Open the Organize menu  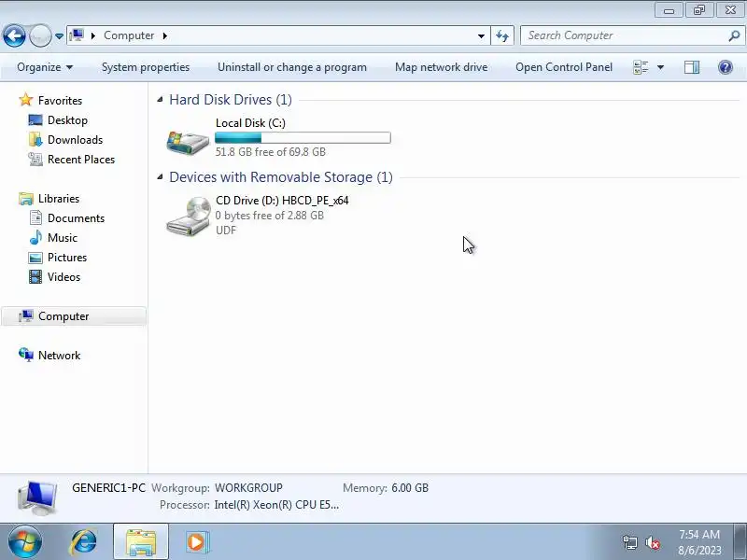tap(45, 67)
